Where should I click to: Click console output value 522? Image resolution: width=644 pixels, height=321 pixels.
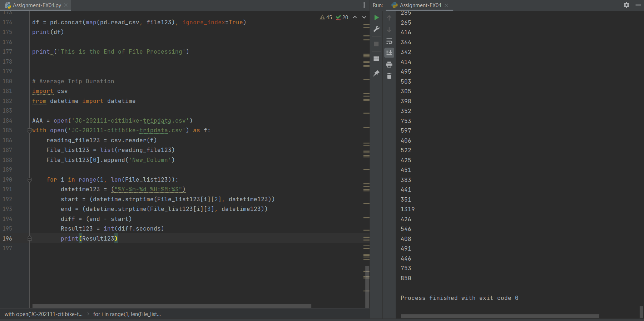pos(406,150)
